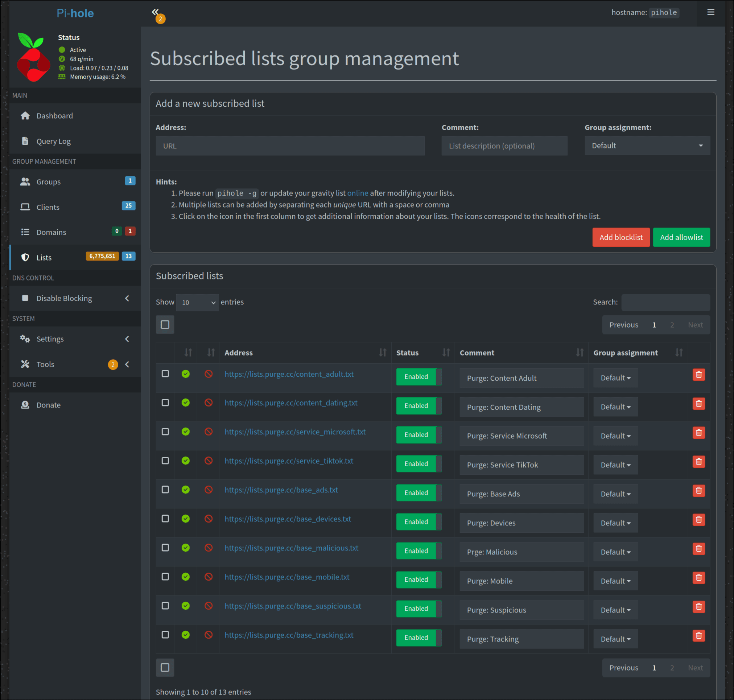Screen dimensions: 734x700
Task: Change Show entries from 10
Action: tap(197, 302)
